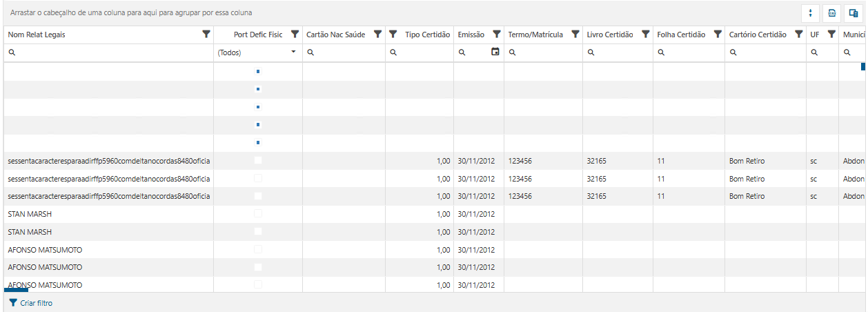Click the expand/collapse rows toolbar icon

(810, 13)
